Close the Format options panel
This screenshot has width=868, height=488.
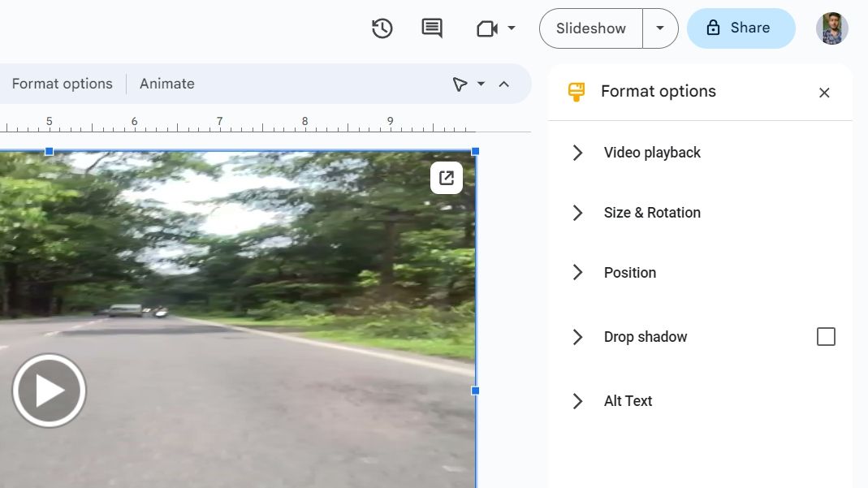(824, 93)
